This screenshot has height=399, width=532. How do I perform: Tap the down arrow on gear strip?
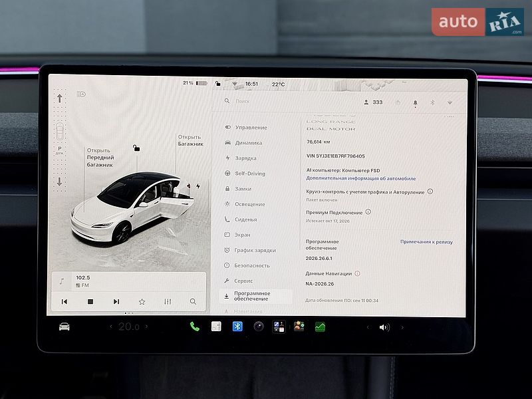pos(60,182)
